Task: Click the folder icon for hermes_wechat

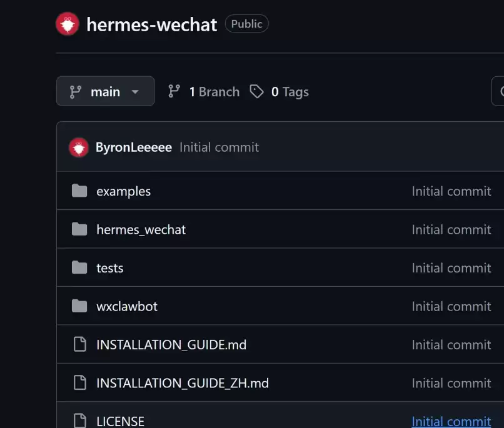Action: [x=79, y=229]
